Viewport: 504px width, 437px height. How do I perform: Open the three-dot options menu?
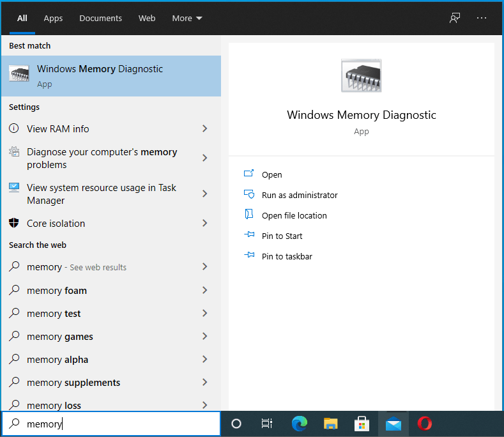coord(481,18)
